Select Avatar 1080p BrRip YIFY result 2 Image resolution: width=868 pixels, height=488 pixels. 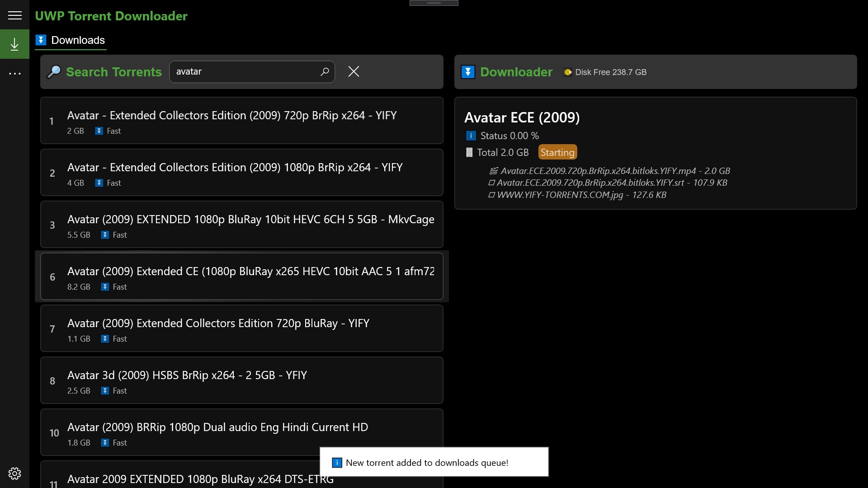[x=241, y=174]
